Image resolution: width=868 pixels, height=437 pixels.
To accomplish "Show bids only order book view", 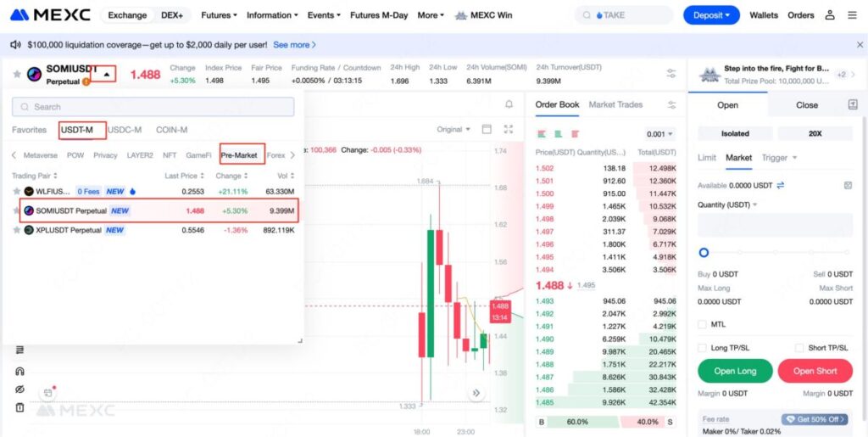I will point(558,134).
